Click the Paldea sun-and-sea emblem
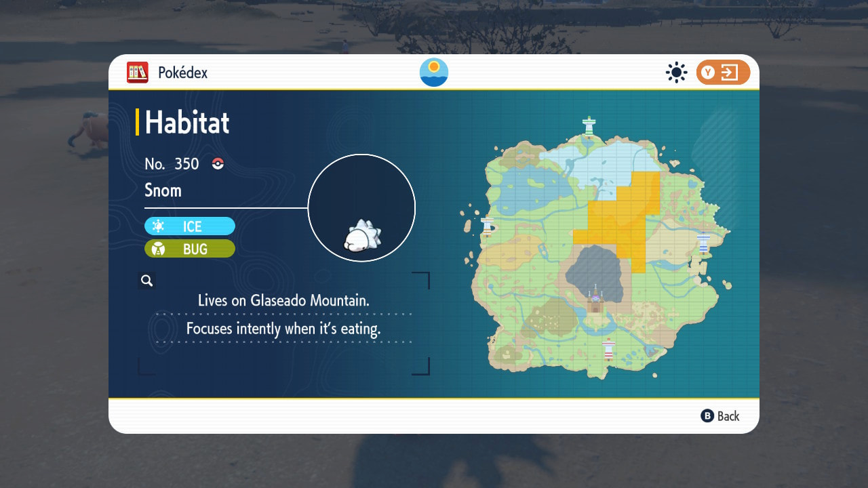 click(x=434, y=73)
